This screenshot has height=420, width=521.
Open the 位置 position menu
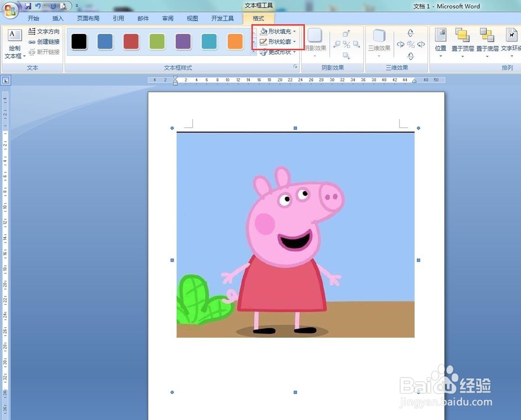[441, 43]
